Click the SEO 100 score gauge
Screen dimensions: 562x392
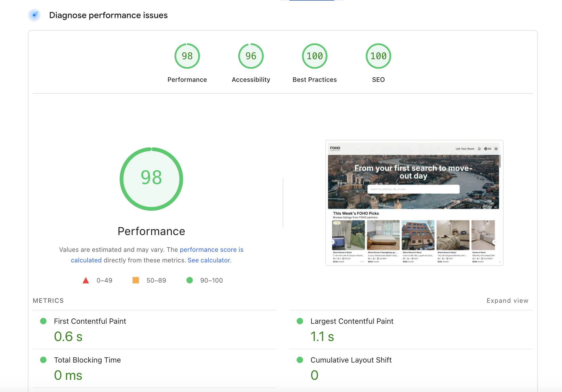(x=378, y=56)
